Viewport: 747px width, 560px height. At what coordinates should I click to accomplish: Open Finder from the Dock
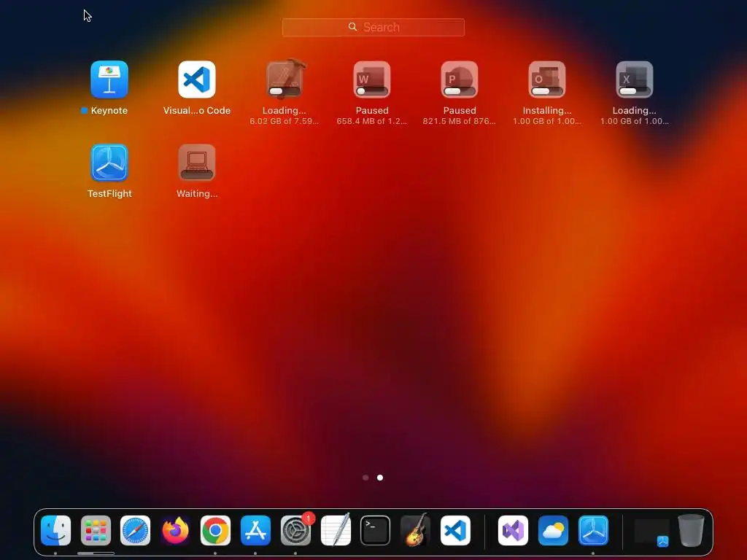55,531
